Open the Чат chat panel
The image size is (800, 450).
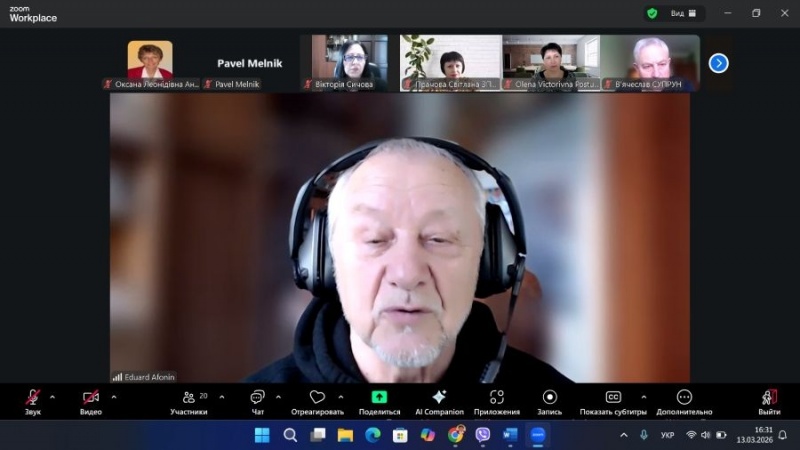(258, 398)
